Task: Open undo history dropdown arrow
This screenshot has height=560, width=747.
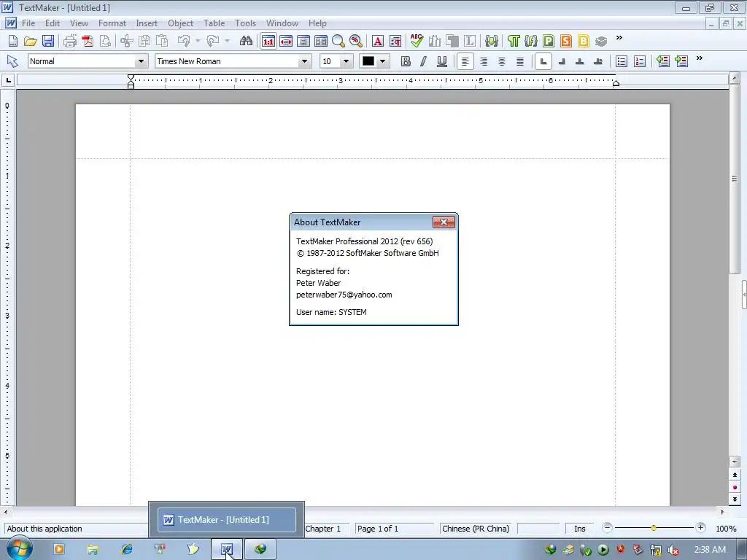Action: click(x=198, y=41)
